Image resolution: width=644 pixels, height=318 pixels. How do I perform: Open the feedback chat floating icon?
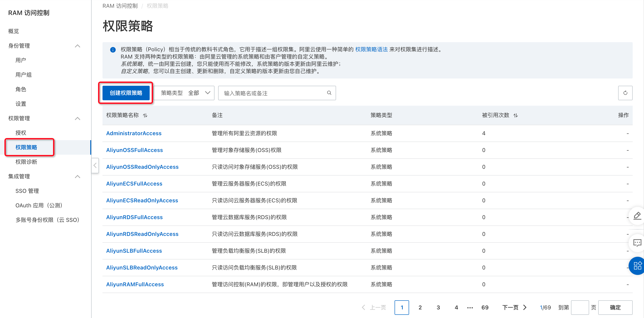637,243
